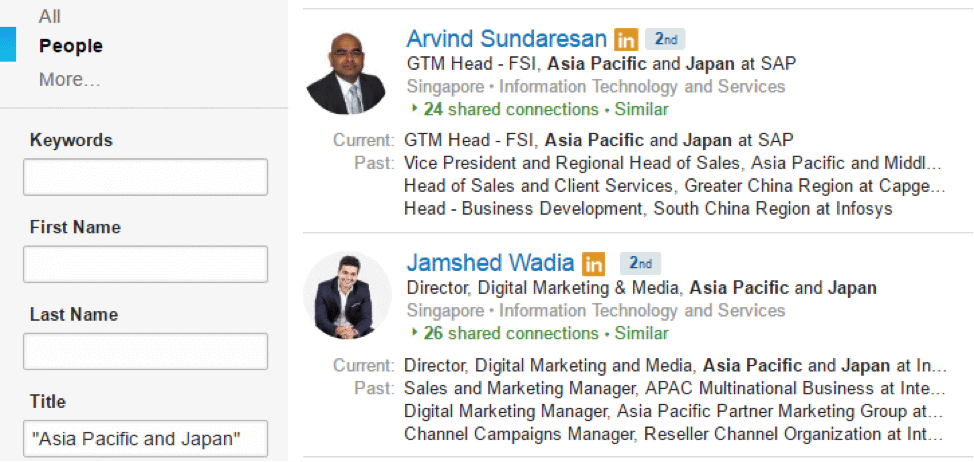Image resolution: width=974 pixels, height=462 pixels.
Task: Click the 2nd degree badge for Jamshed Wadia
Action: [640, 264]
